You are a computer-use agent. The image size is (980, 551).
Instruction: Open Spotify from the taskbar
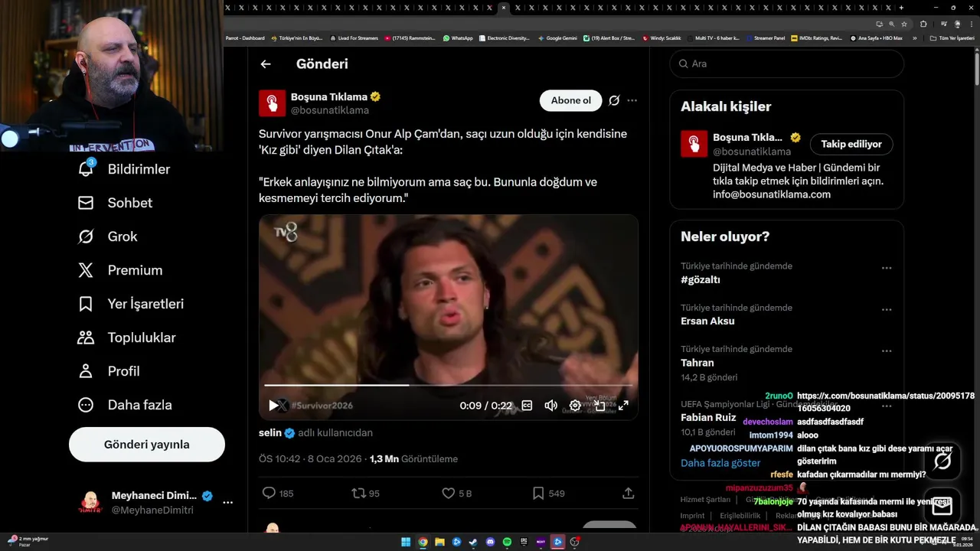(x=507, y=542)
